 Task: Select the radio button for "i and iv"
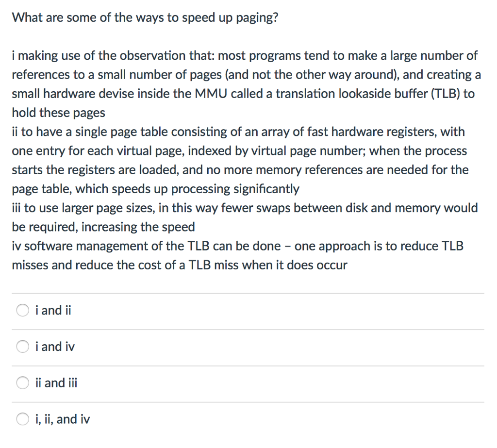[x=22, y=347]
